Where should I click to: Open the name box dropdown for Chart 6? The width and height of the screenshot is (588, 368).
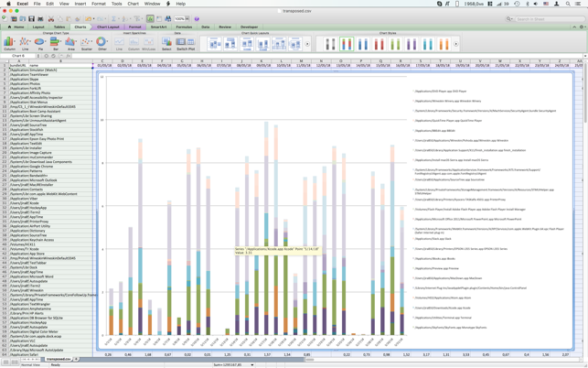tap(37, 56)
